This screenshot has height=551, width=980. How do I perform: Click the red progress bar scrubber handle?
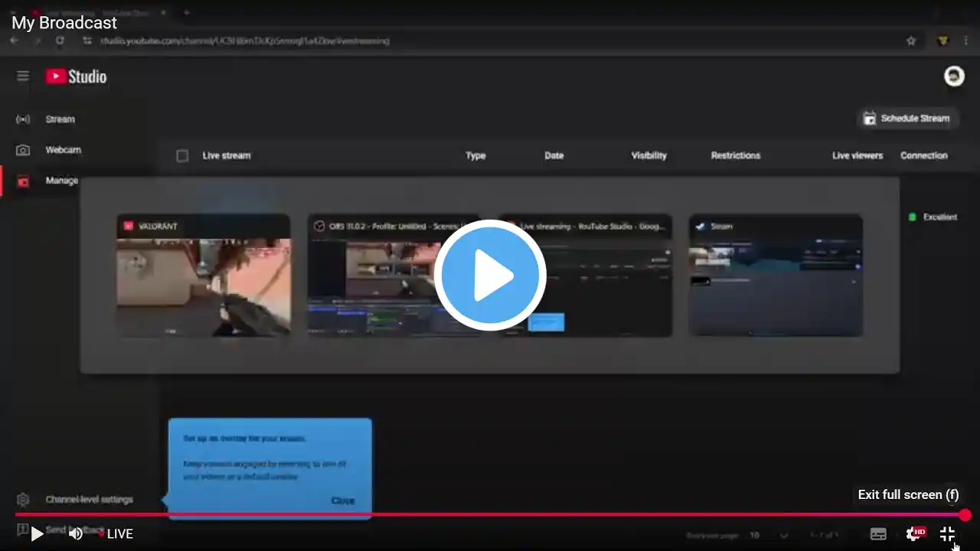[965, 515]
